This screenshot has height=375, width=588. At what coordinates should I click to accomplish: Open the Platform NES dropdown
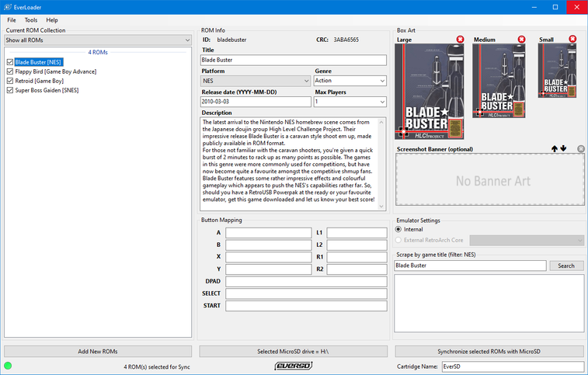256,81
